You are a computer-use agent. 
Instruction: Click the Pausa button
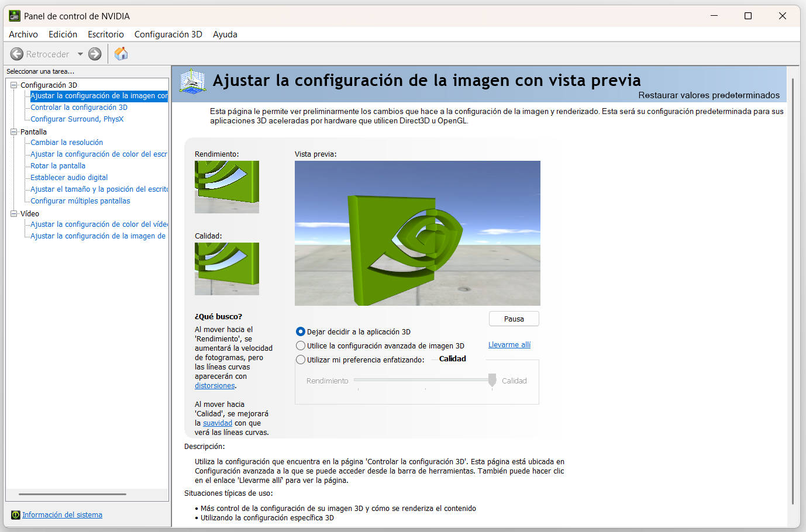tap(514, 319)
